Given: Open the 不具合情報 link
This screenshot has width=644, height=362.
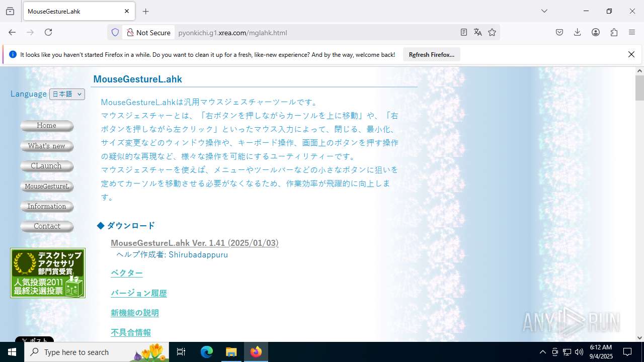Looking at the screenshot, I should [x=131, y=332].
